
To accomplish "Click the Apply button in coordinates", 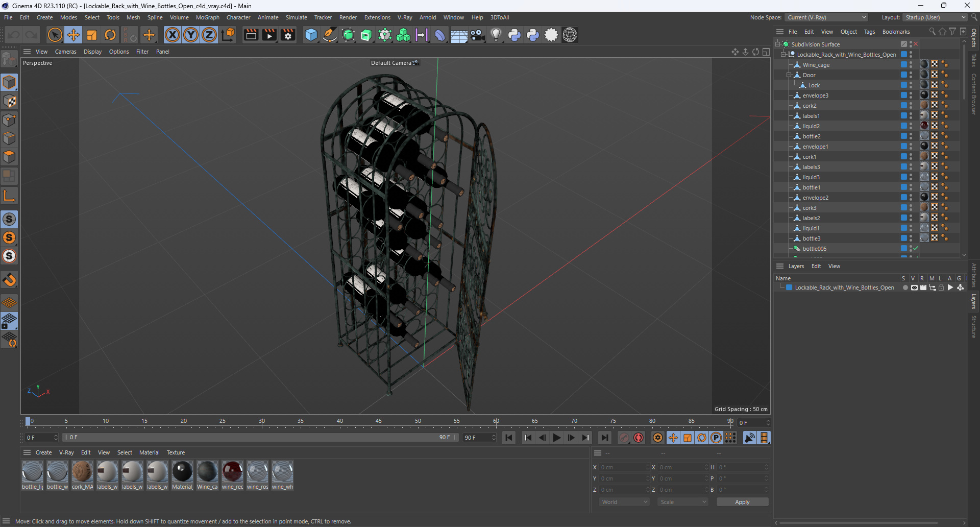I will 742,502.
